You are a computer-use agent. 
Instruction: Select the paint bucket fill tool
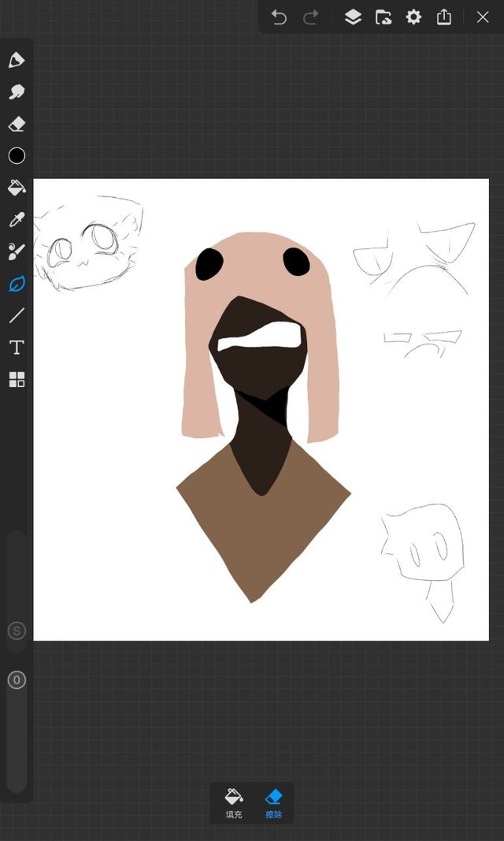click(x=17, y=188)
